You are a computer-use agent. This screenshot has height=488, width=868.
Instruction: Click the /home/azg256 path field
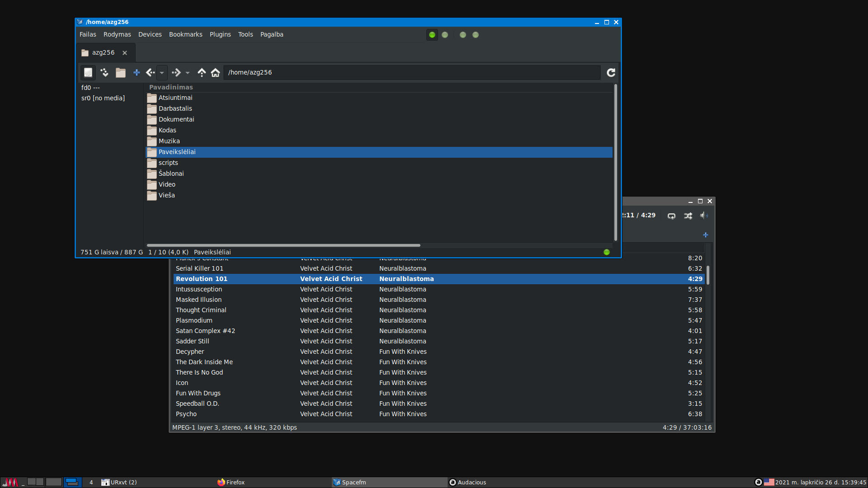(x=411, y=73)
